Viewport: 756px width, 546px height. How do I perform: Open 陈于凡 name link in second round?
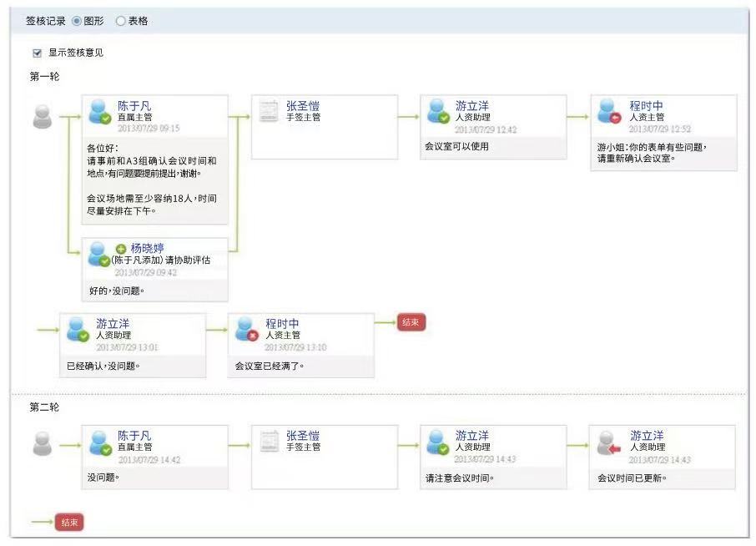click(134, 436)
